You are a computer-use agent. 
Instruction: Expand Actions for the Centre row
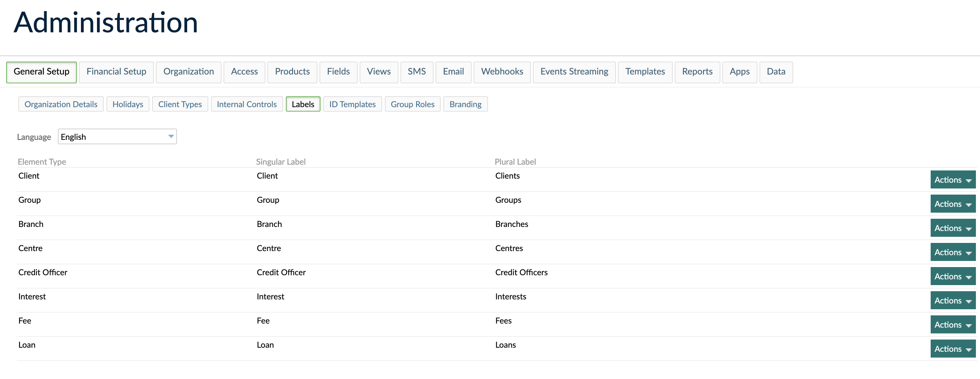953,251
